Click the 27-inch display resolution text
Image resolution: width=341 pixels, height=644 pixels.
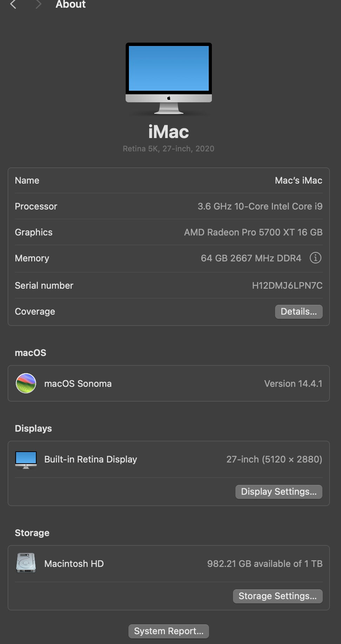(x=274, y=459)
